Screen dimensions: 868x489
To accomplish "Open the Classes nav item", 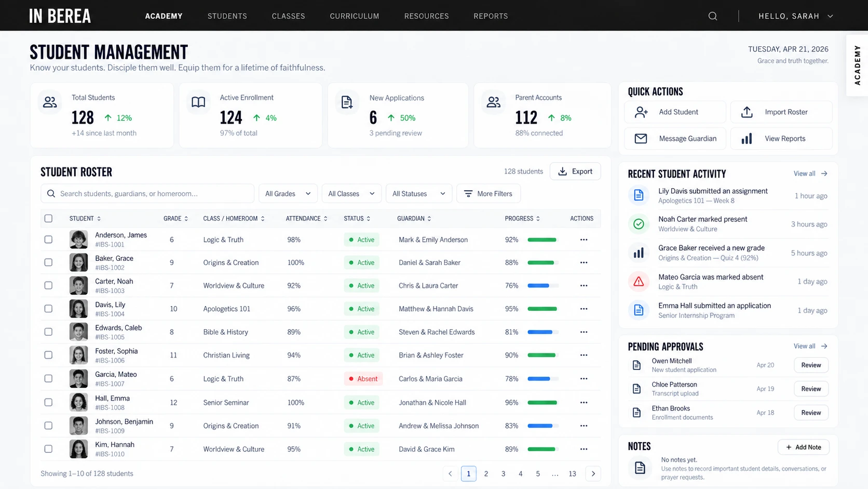I will (289, 16).
